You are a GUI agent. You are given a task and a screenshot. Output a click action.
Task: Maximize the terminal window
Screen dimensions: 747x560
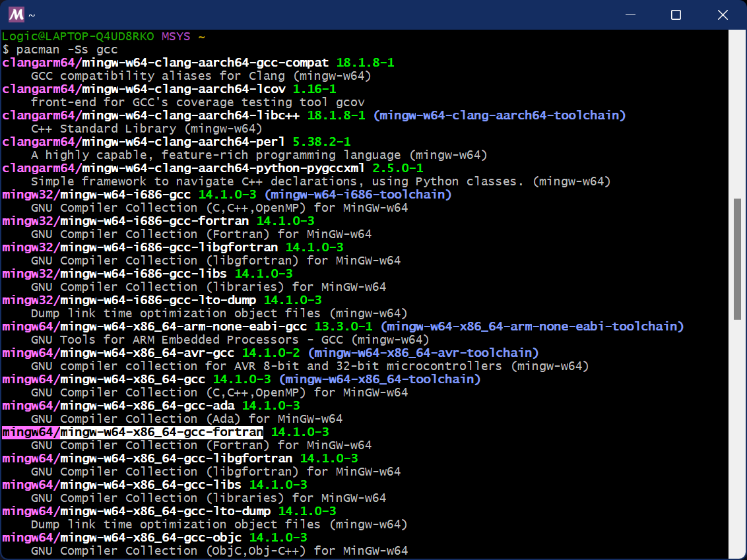(676, 15)
